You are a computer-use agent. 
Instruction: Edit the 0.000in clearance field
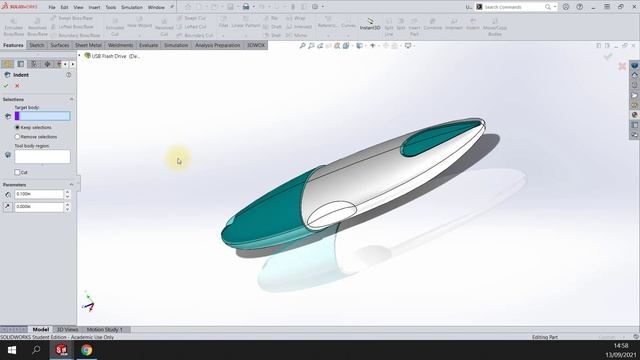click(x=39, y=207)
